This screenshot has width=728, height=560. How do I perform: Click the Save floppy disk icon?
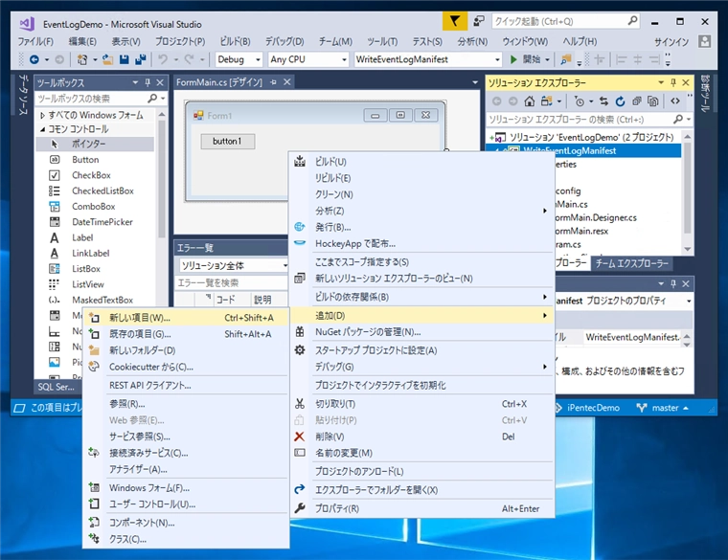coord(124,59)
